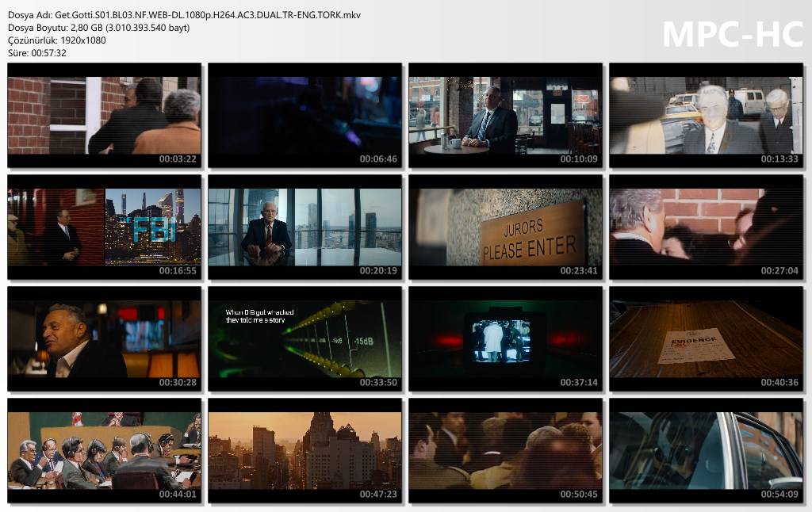
Task: Open the crowd scene thumbnail at 00:50:45
Action: 505,451
